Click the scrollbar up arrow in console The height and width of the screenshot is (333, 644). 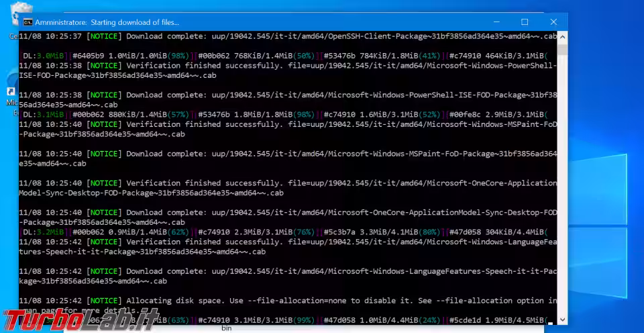pyautogui.click(x=562, y=37)
